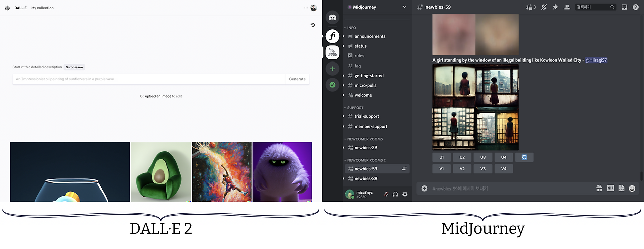
Task: Select the 'fi' server icon in Discord
Action: pyautogui.click(x=332, y=36)
